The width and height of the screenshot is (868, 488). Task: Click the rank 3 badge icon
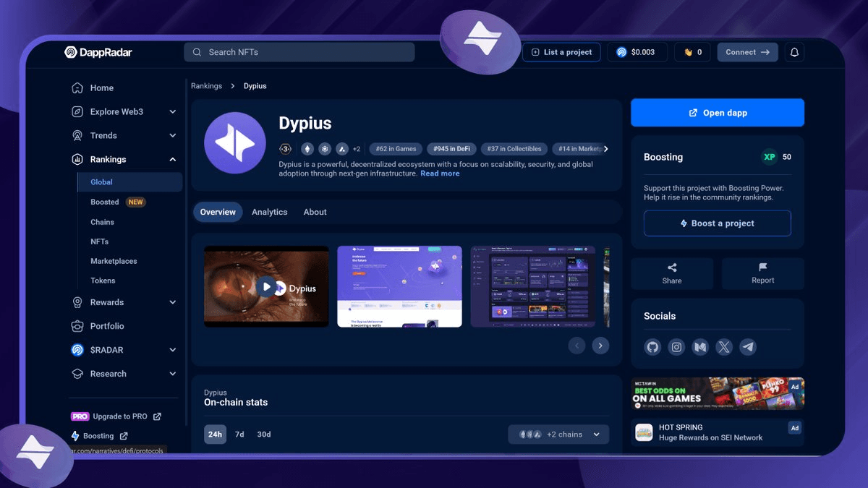pos(286,149)
